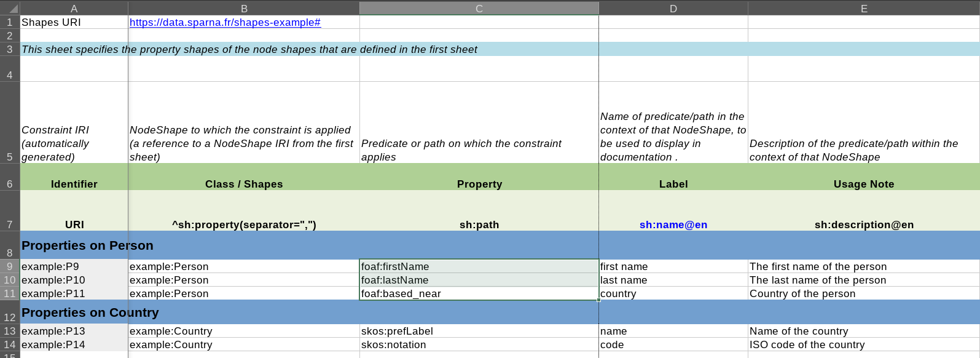Click 'example:Person' in the example:P9 row
Viewport: 980px width, 358px height.
(x=244, y=266)
